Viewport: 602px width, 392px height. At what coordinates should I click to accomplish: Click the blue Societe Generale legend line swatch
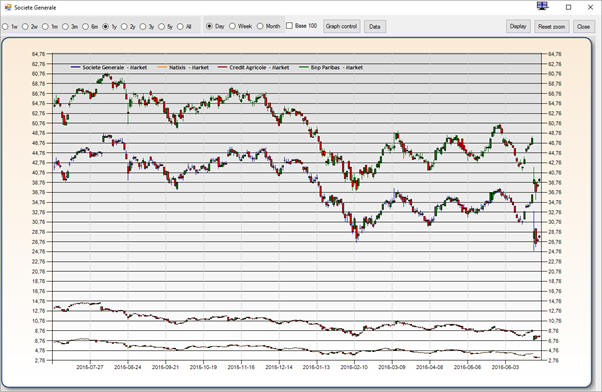tap(76, 68)
